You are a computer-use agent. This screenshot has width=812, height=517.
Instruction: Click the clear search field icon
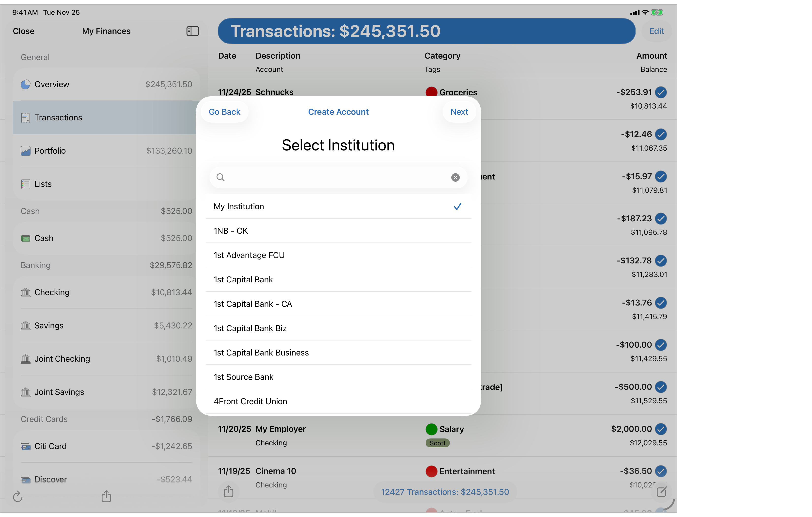(455, 178)
